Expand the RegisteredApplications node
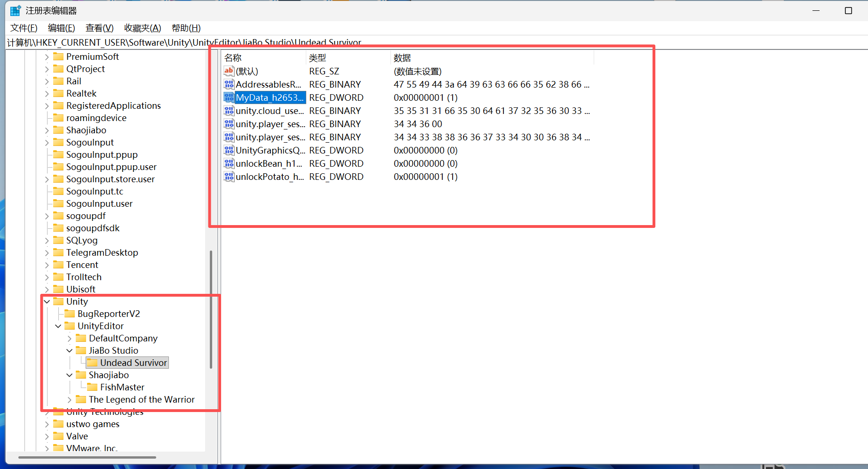Screen dimensions: 868x469 pos(47,105)
